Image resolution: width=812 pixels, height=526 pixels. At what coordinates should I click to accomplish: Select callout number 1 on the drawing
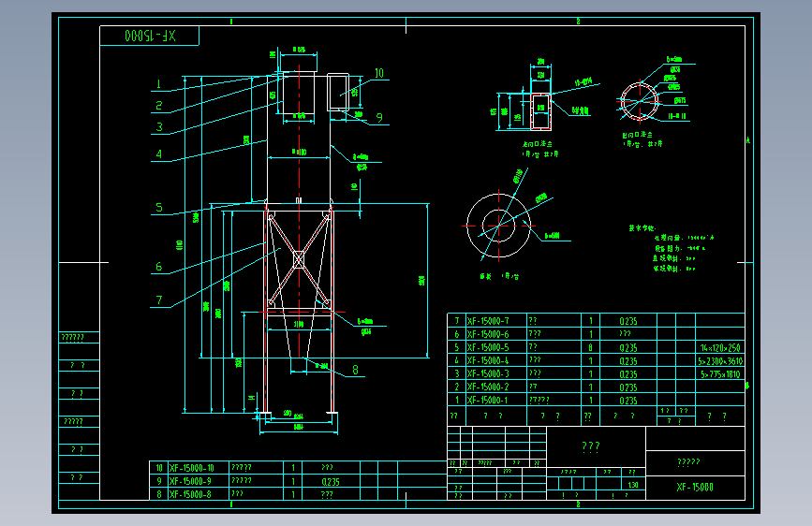tap(158, 83)
